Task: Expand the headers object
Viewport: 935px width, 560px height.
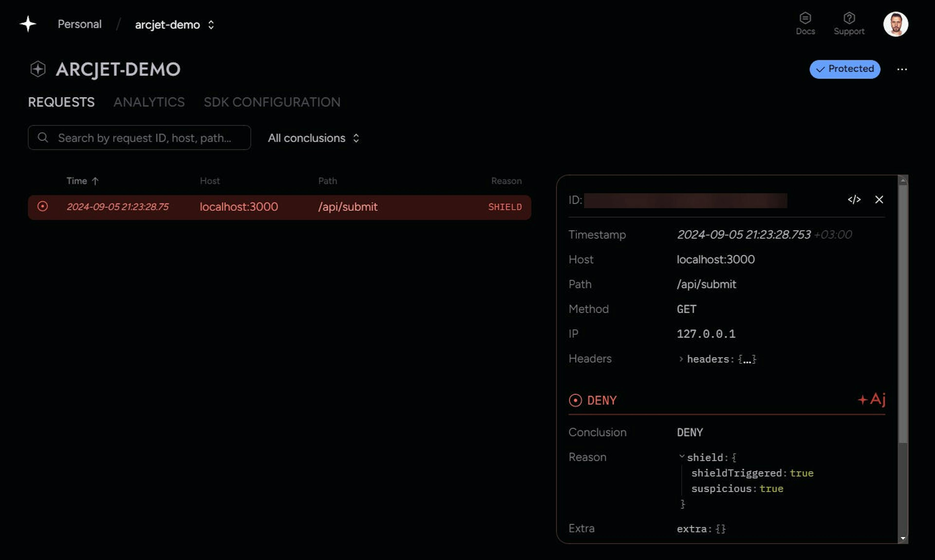Action: tap(681, 359)
